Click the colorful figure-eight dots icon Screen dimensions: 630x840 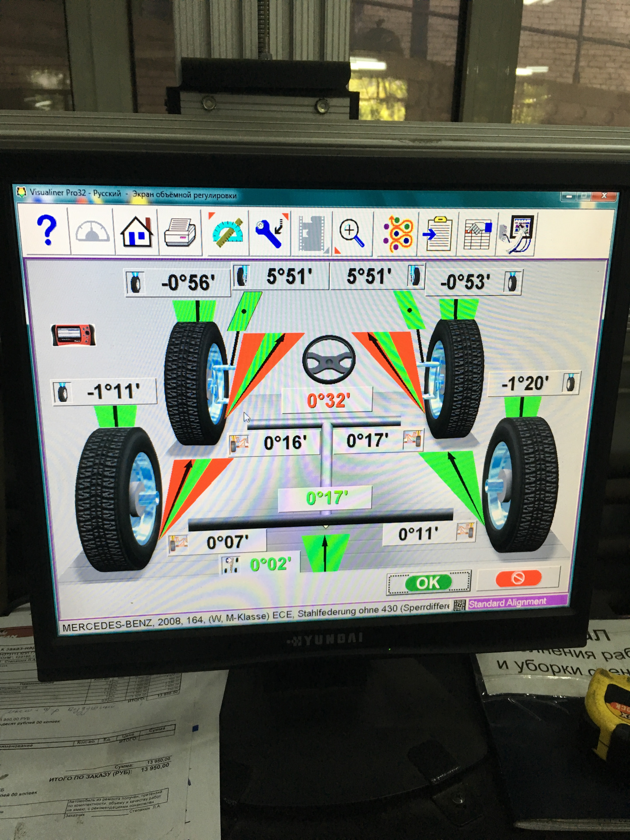pyautogui.click(x=398, y=234)
